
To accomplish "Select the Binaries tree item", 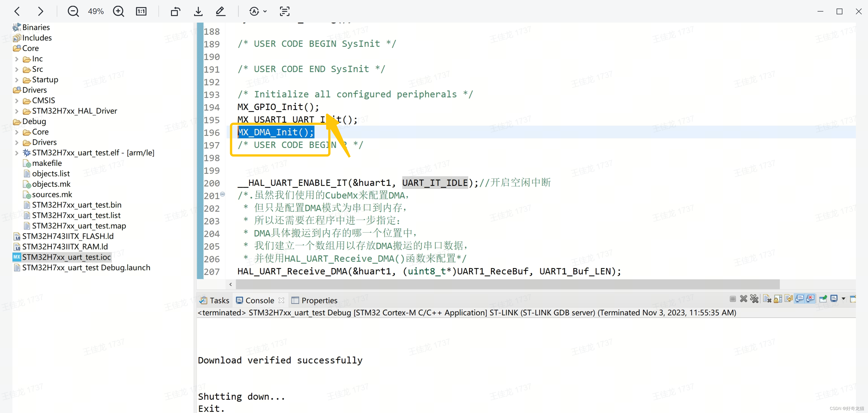I will coord(31,27).
